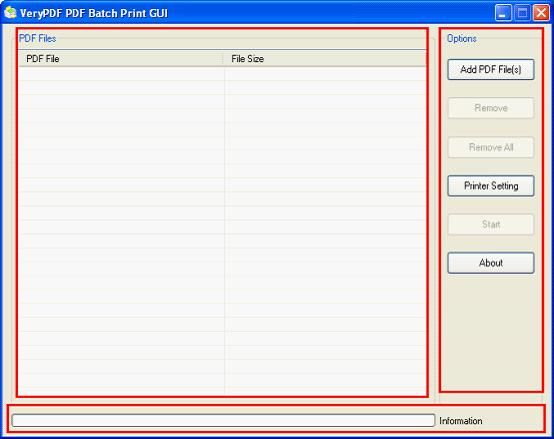Click the divider between PDF File and File Size headers
This screenshot has width=554, height=439.
[223, 59]
